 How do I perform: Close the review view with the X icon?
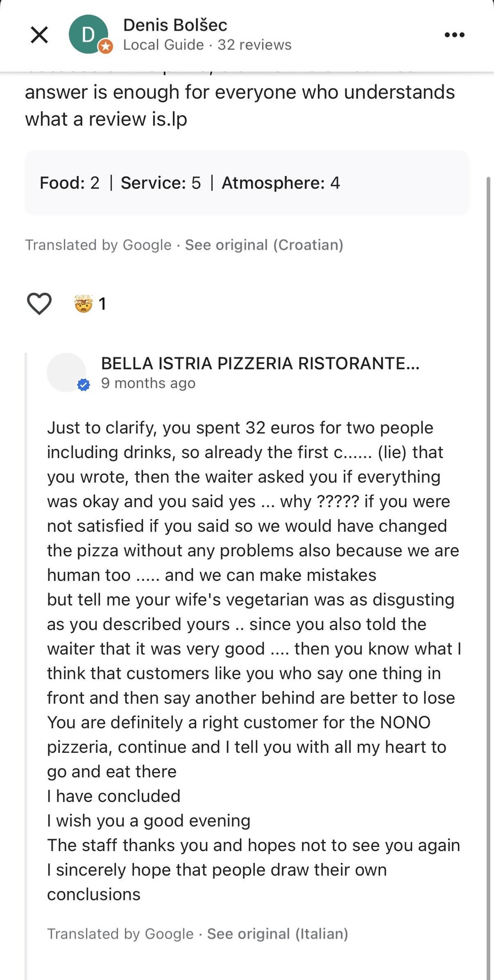(39, 35)
